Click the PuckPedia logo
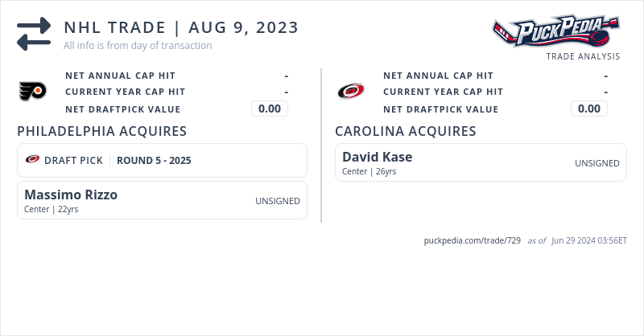This screenshot has width=644, height=336. [555, 32]
